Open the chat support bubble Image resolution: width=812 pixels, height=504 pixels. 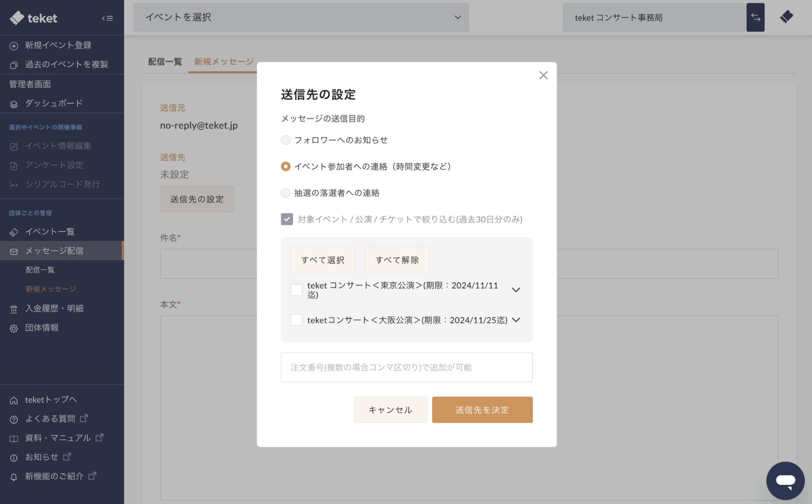tap(785, 480)
